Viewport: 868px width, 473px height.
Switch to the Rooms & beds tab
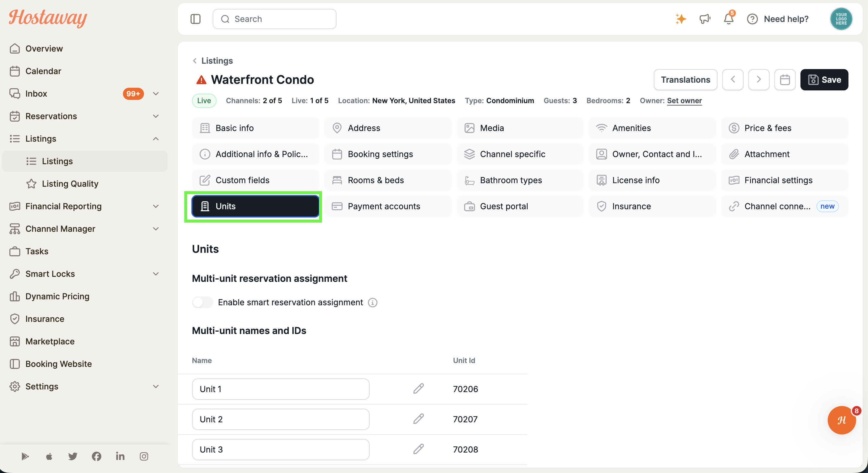387,180
